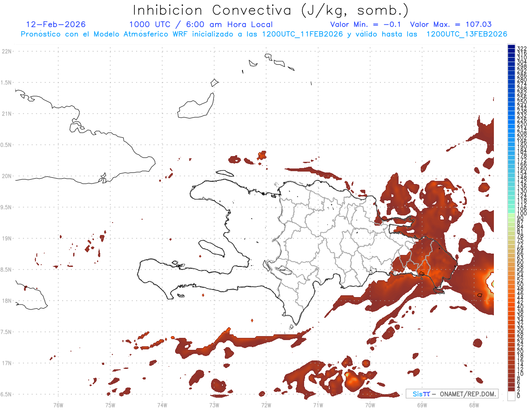Click the white swatch for value 0

tap(511, 395)
